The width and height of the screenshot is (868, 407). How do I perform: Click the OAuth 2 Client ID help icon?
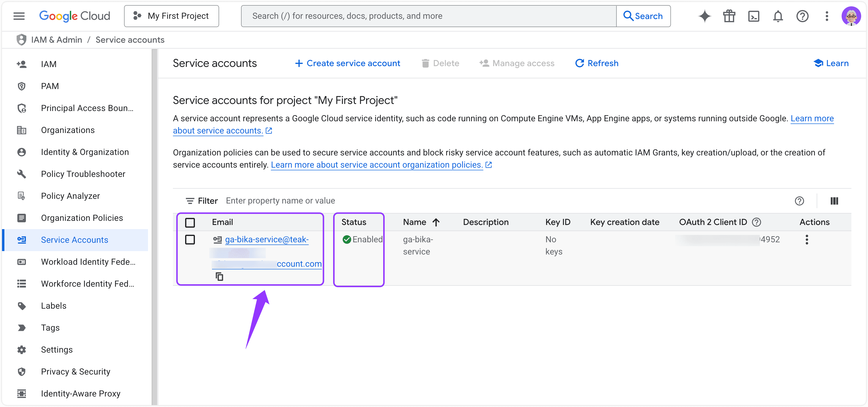tap(757, 222)
